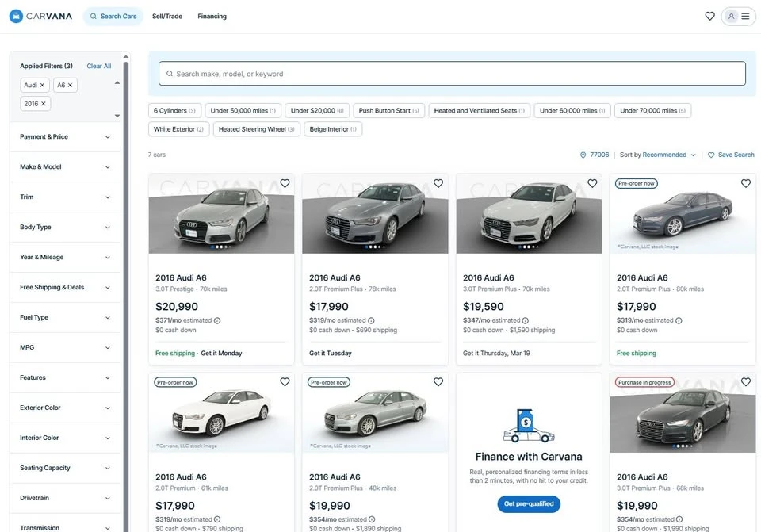761x532 pixels.
Task: Expand Body Type filter
Action: click(x=66, y=228)
